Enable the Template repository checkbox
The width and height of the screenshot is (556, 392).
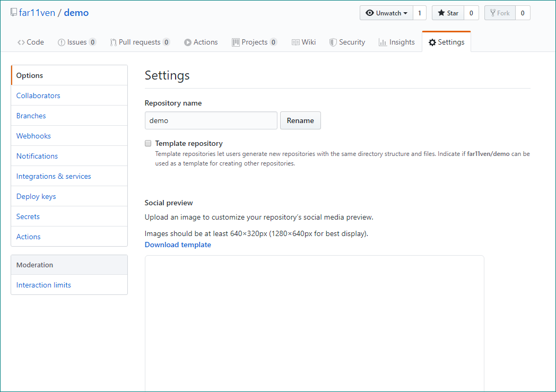pyautogui.click(x=148, y=143)
